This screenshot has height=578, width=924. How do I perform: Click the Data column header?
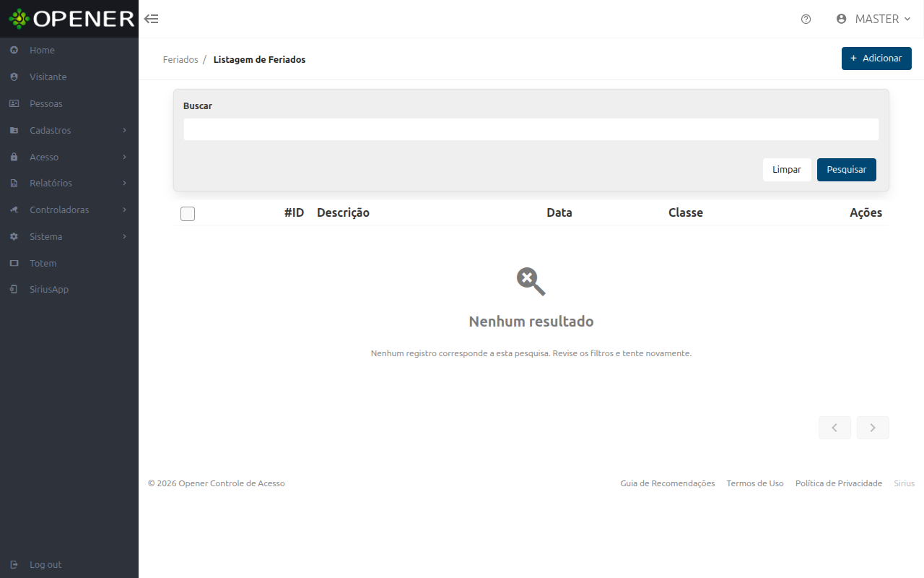click(559, 212)
